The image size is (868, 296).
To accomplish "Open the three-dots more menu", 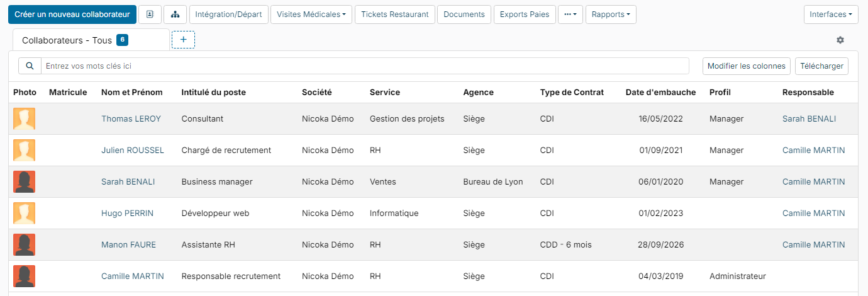I will 570,14.
